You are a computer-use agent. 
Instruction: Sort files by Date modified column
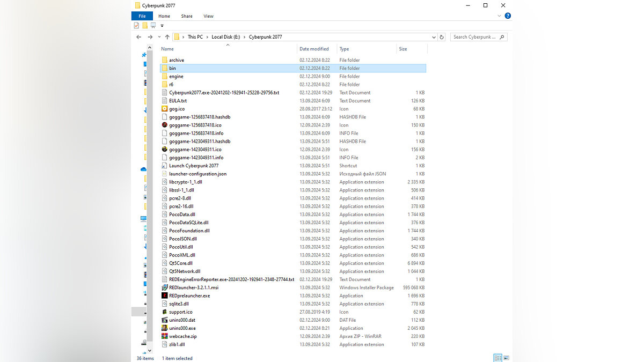(314, 49)
